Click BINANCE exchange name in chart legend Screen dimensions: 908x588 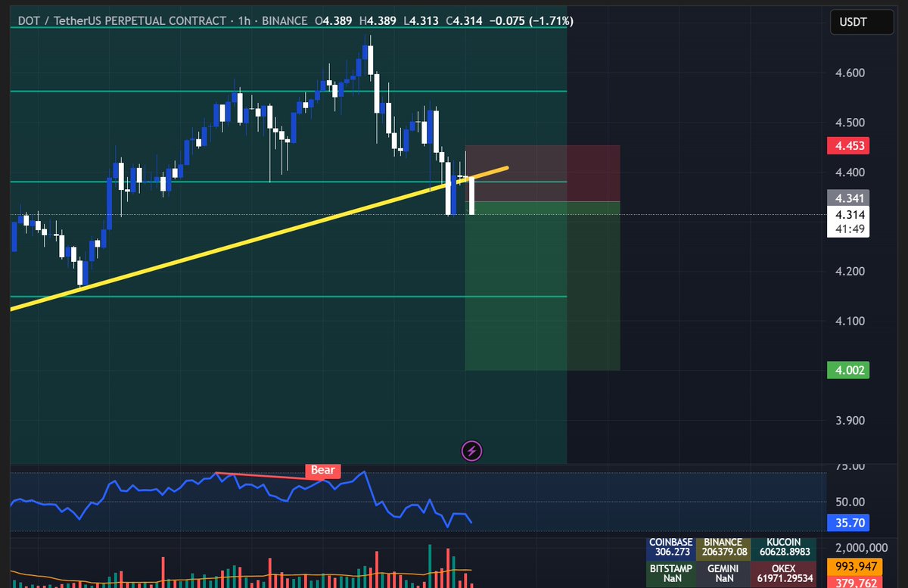tap(285, 21)
